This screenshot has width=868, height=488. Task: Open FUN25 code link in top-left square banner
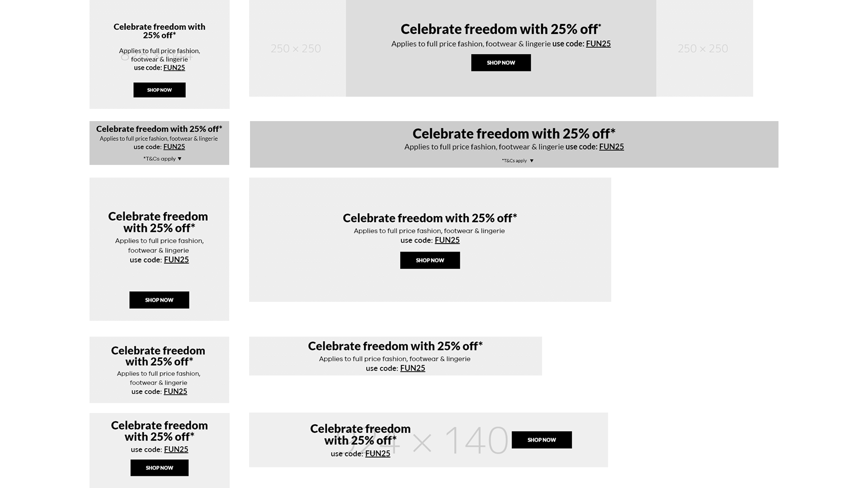click(174, 68)
